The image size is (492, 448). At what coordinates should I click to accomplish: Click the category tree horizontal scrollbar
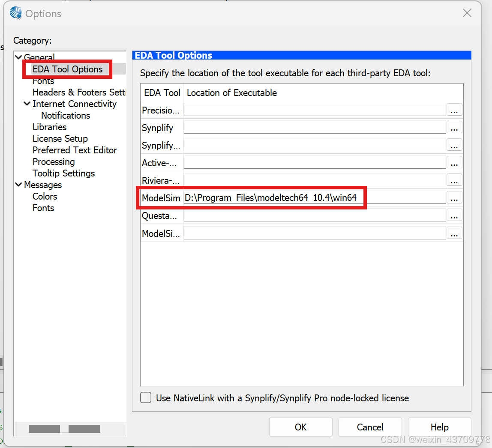click(x=64, y=429)
